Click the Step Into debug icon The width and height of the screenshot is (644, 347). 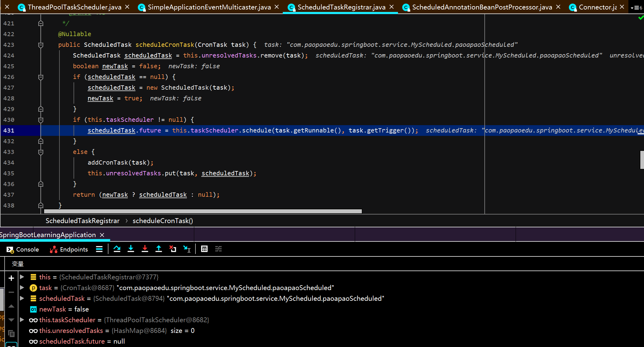131,249
